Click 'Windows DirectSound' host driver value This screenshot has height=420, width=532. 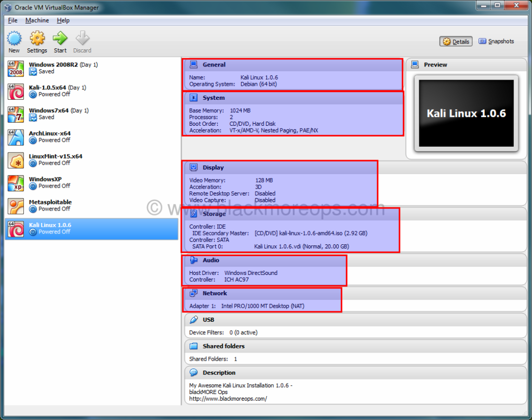click(251, 273)
